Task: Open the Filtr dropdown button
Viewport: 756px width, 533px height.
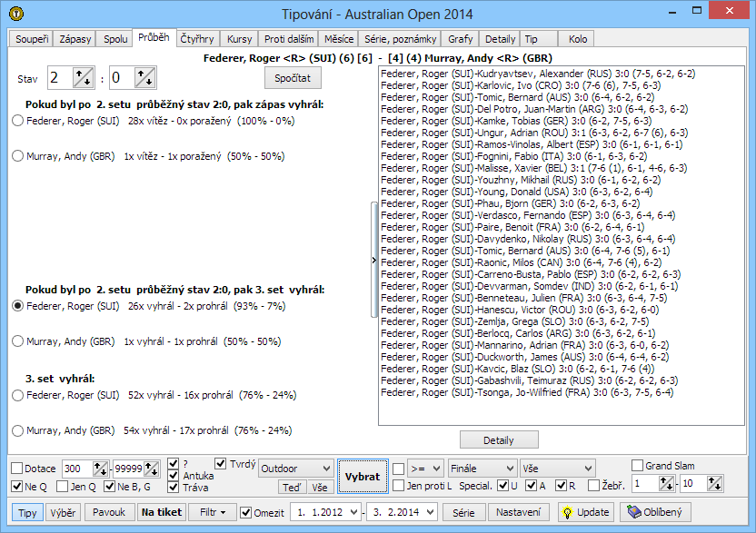Action: point(213,512)
